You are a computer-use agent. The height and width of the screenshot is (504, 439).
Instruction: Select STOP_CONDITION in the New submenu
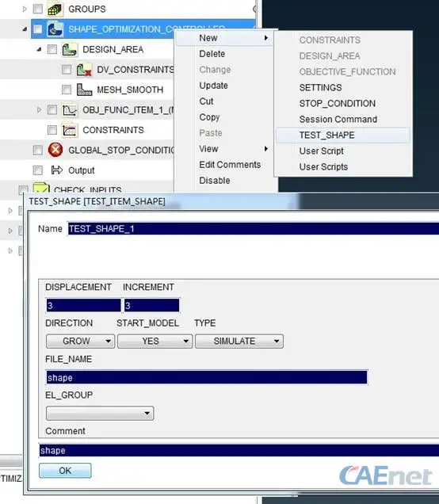point(337,104)
